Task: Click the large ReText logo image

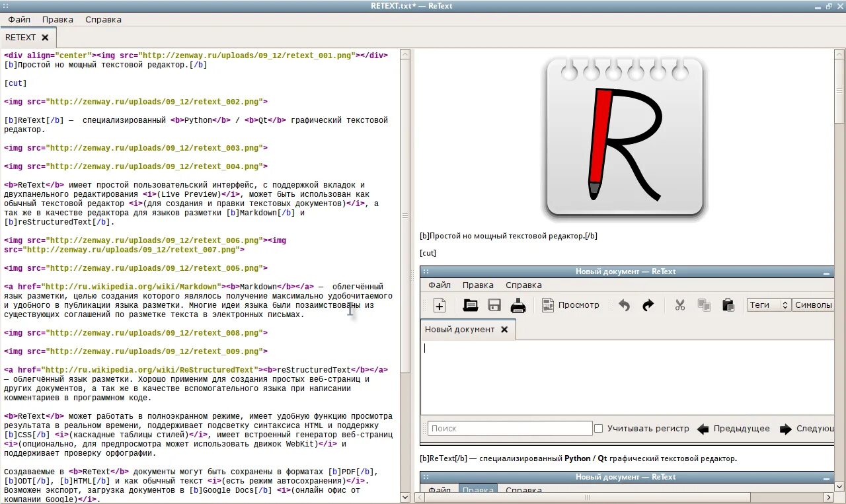Action: [x=625, y=139]
